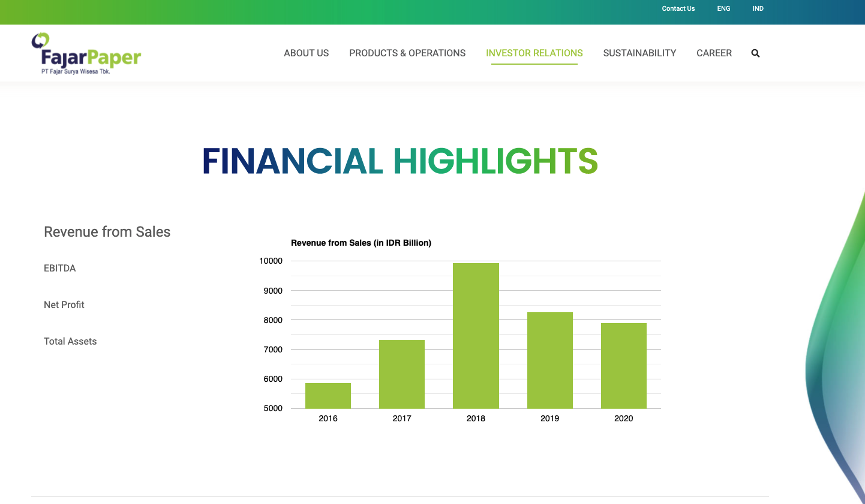The width and height of the screenshot is (865, 504).
Task: Click the FajarPaper logo
Action: coord(86,54)
